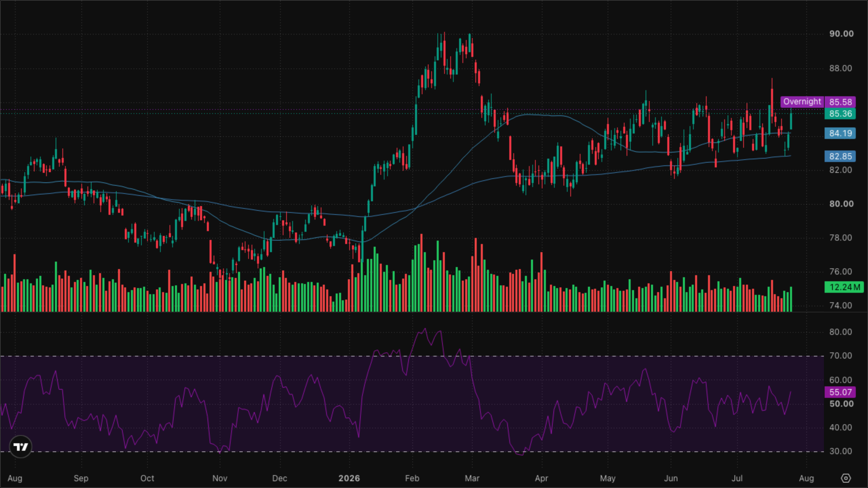The height and width of the screenshot is (488, 868).
Task: Click the RSI 30.00 axis label
Action: click(841, 451)
